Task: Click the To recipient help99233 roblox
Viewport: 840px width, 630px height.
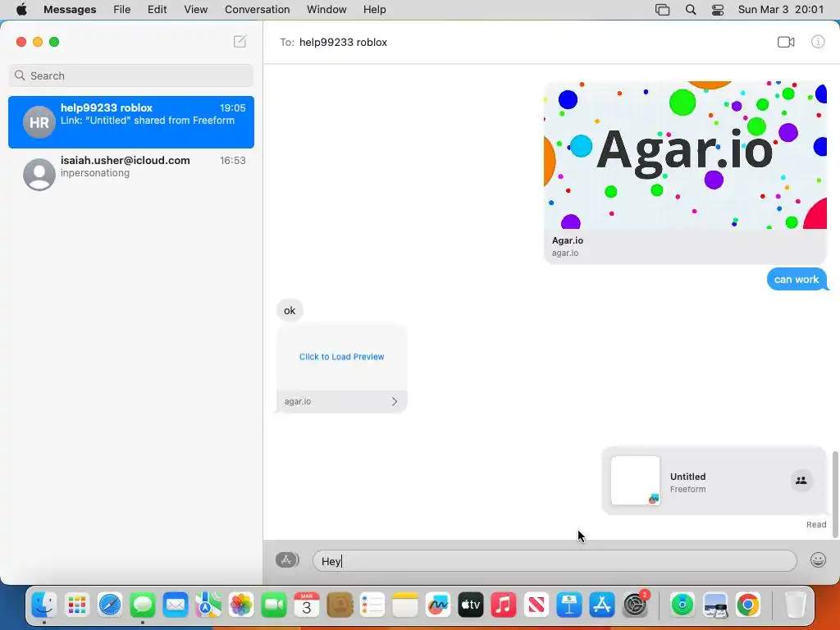Action: tap(343, 43)
